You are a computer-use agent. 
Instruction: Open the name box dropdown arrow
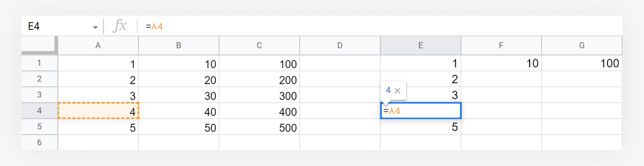point(95,27)
